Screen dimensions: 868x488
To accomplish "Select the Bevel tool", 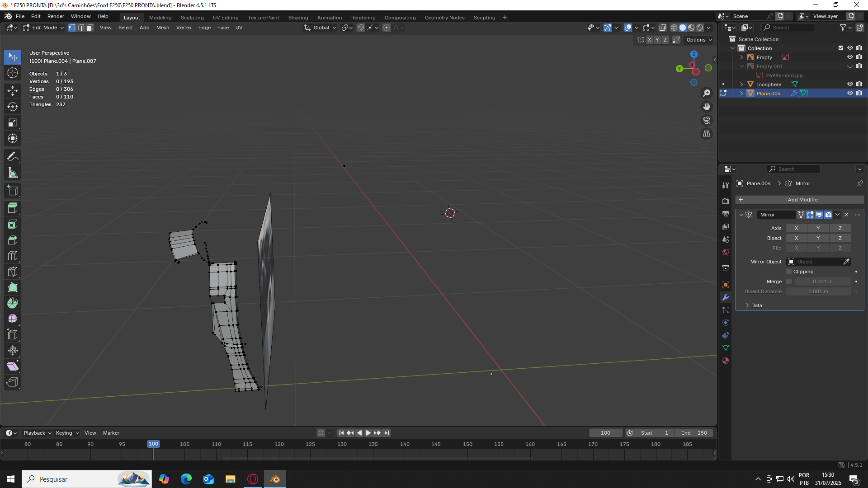I will pos(13,240).
